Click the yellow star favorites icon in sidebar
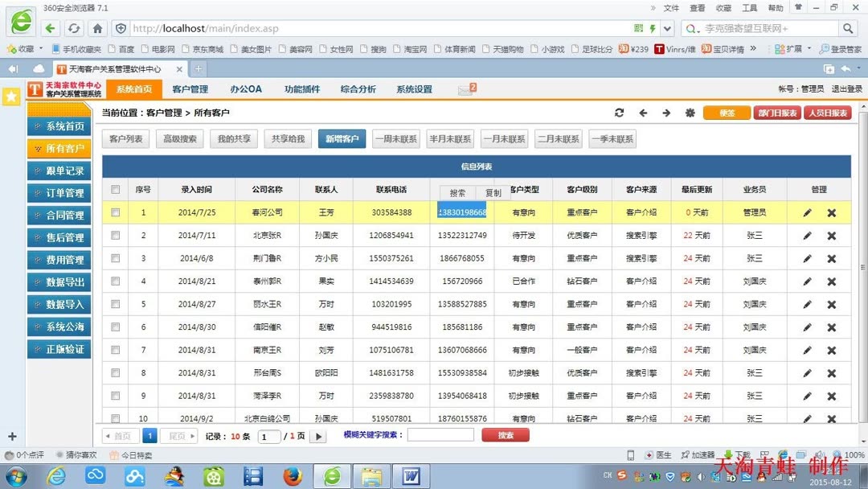 11,97
